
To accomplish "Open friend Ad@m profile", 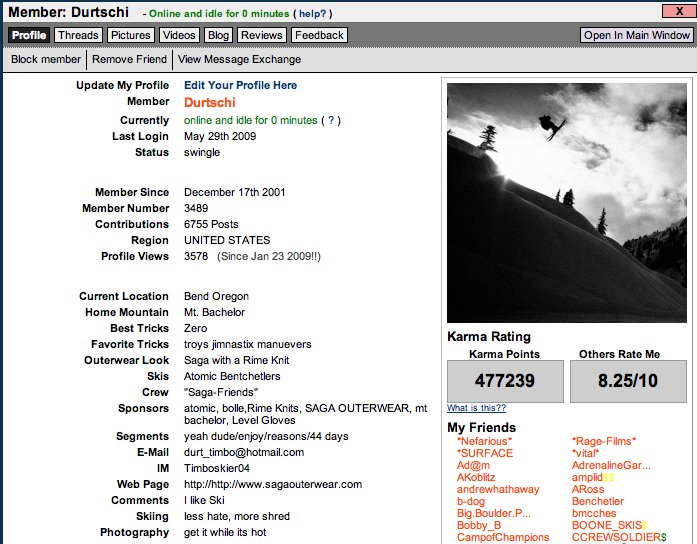I will (x=473, y=465).
